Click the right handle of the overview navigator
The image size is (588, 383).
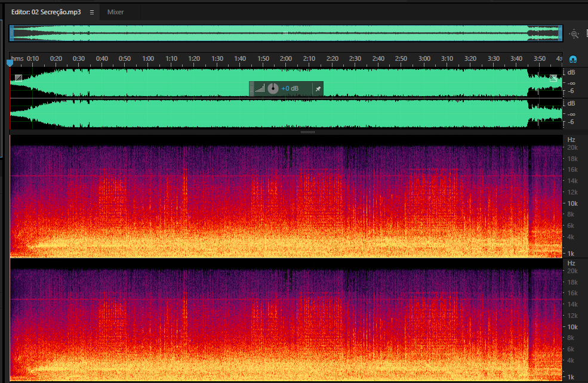click(x=561, y=33)
